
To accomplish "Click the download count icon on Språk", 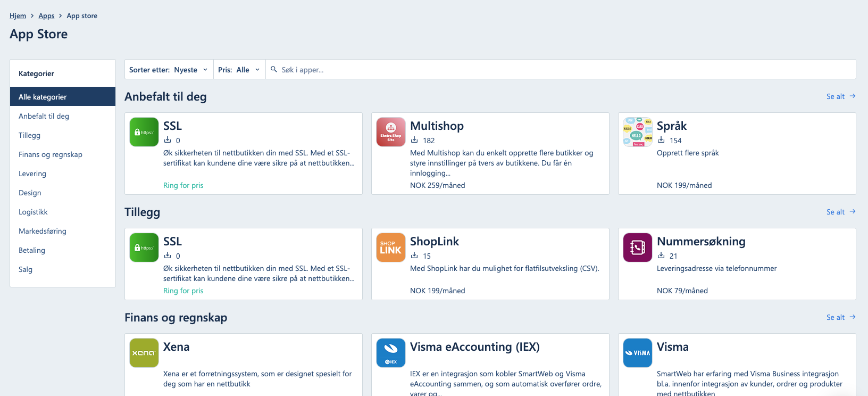I will pyautogui.click(x=661, y=140).
